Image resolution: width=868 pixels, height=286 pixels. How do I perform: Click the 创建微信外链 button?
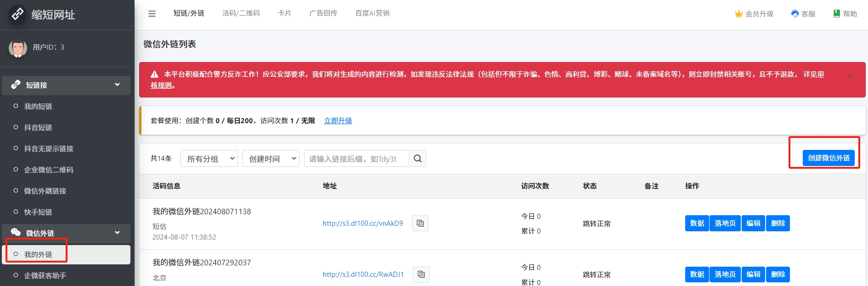829,158
